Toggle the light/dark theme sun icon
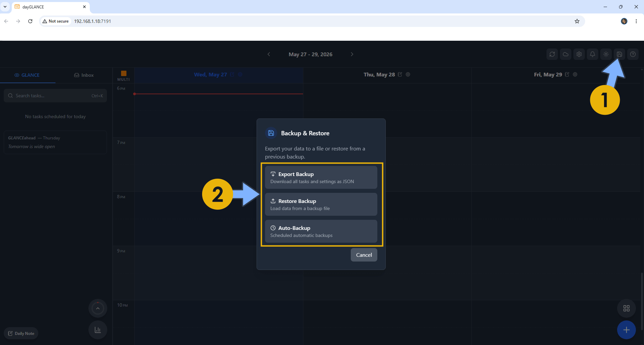 point(606,54)
